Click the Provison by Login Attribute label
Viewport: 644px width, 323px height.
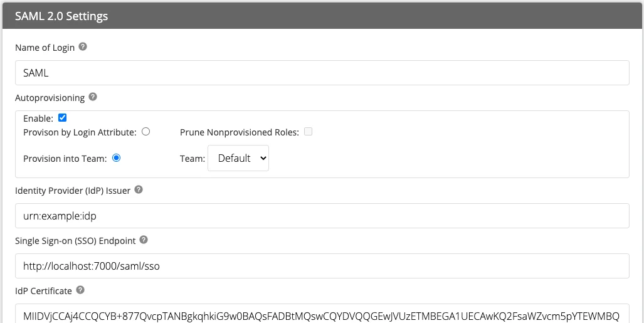[80, 132]
